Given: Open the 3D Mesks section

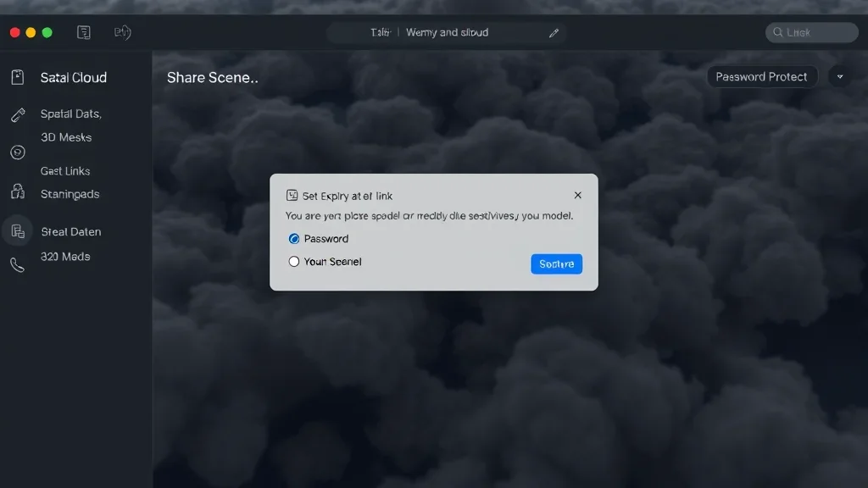Looking at the screenshot, I should tap(66, 137).
